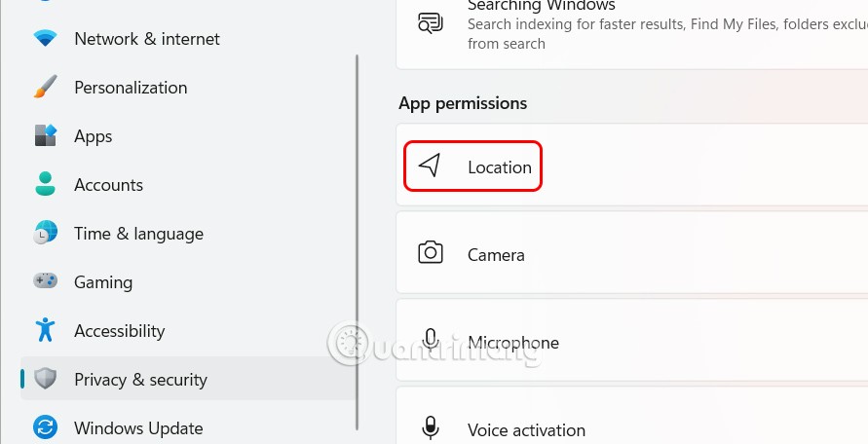Click the Camera icon in App permissions
This screenshot has width=868, height=444.
pyautogui.click(x=430, y=254)
